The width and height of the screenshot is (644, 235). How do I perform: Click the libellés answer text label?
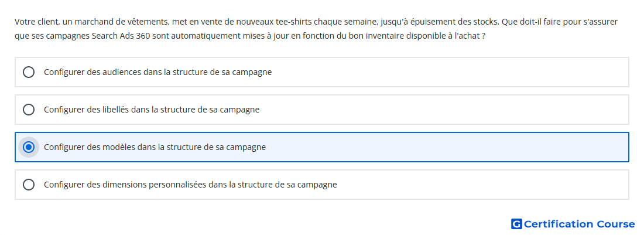point(152,110)
